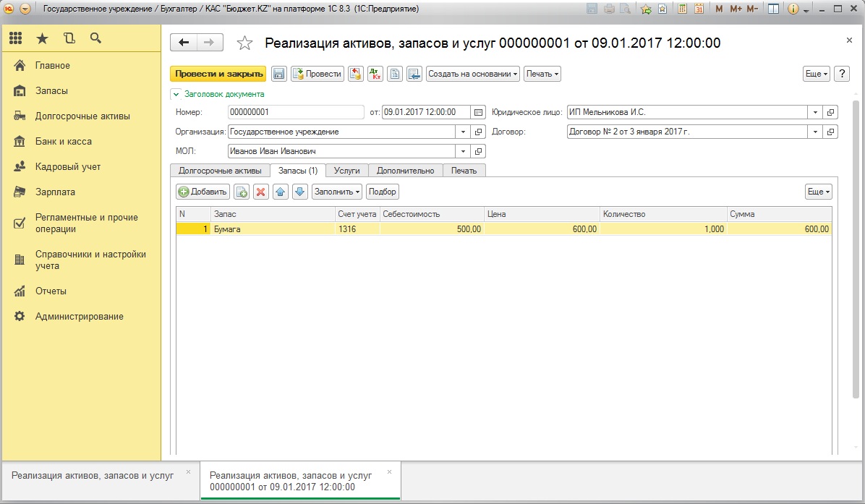Click the document structure icon with blue arrow
Screen dimensions: 865x504
click(414, 74)
